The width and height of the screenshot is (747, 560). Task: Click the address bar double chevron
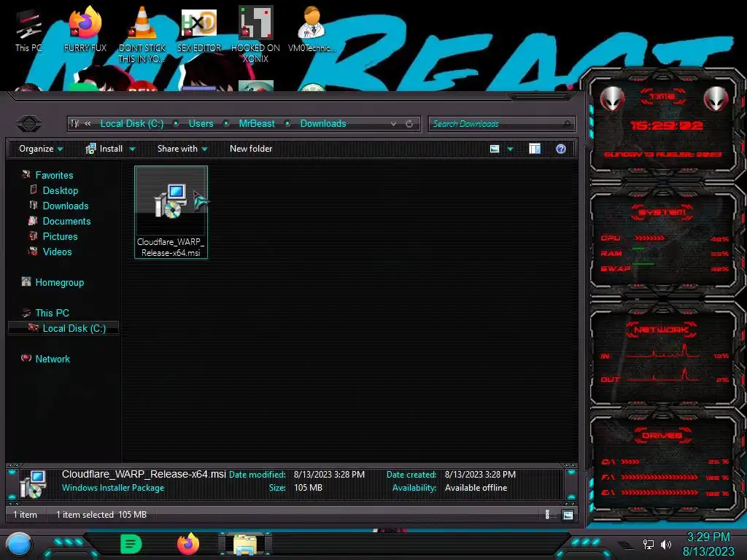click(88, 124)
